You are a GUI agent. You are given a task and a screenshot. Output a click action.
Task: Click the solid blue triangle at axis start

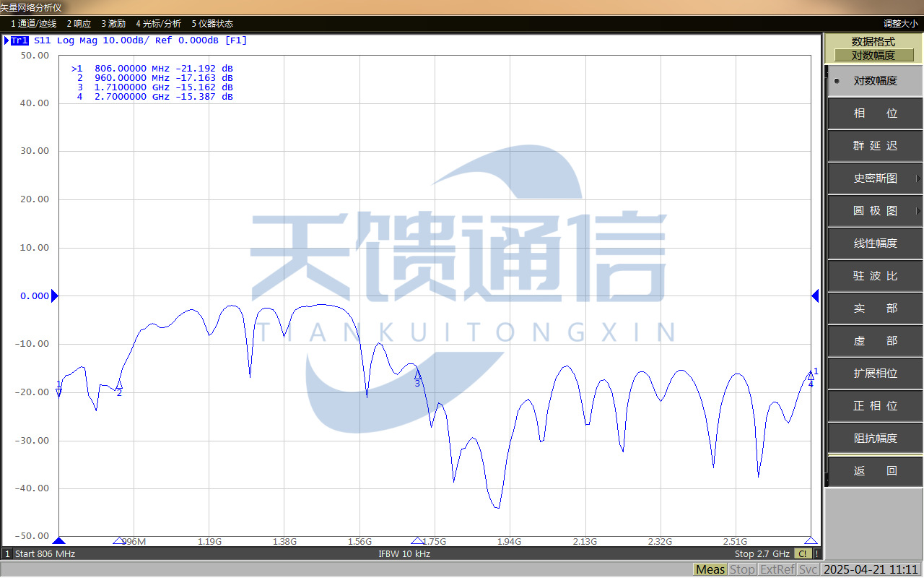tap(59, 540)
